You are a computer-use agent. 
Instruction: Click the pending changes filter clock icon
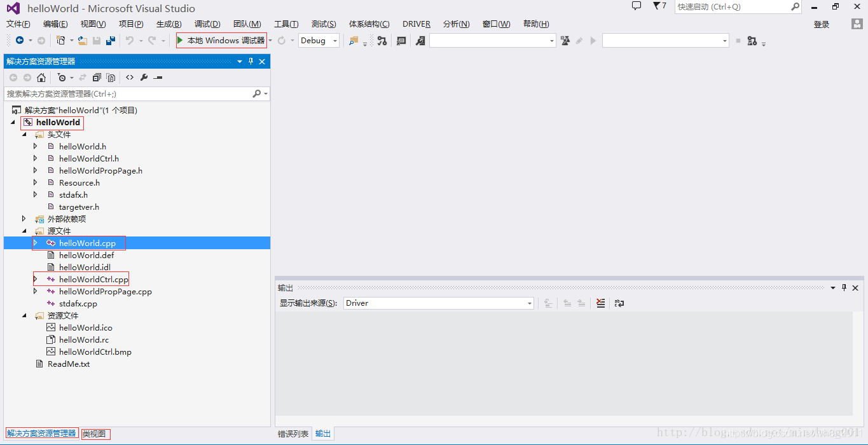tap(62, 78)
